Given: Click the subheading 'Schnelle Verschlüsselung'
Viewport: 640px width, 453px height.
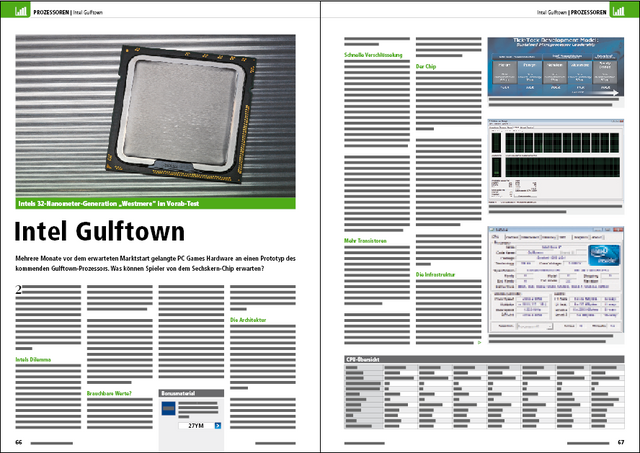Looking at the screenshot, I should 373,55.
